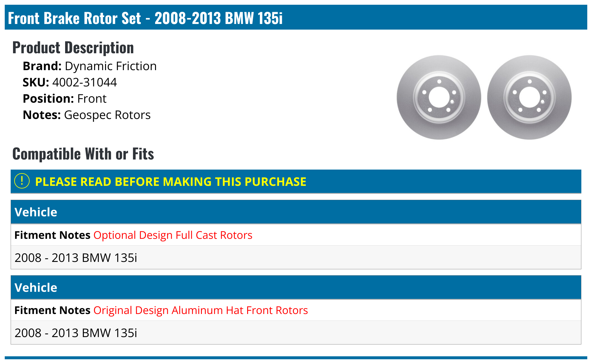Click the left brake rotor image

click(x=439, y=97)
